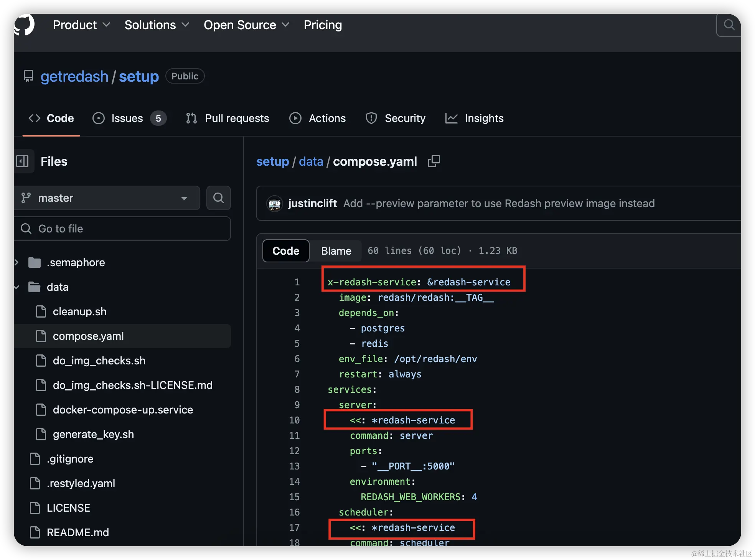
Task: Select the Insights graph icon
Action: pos(452,118)
